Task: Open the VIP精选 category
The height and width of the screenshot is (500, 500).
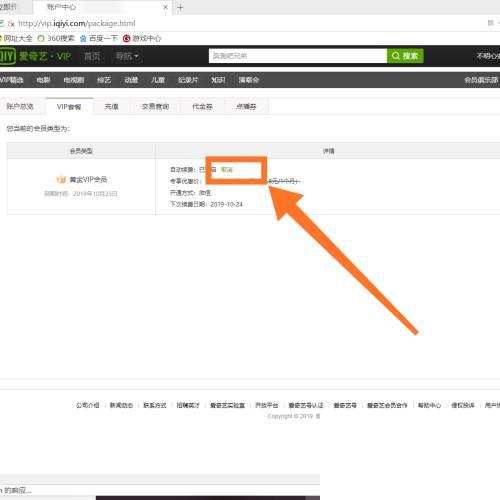Action: pyautogui.click(x=12, y=80)
